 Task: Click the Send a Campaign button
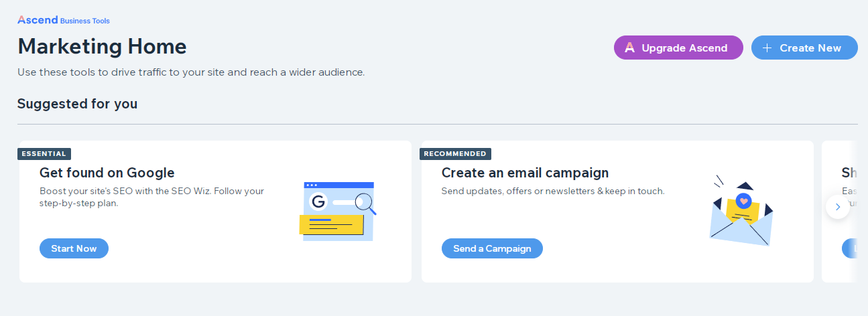point(492,248)
